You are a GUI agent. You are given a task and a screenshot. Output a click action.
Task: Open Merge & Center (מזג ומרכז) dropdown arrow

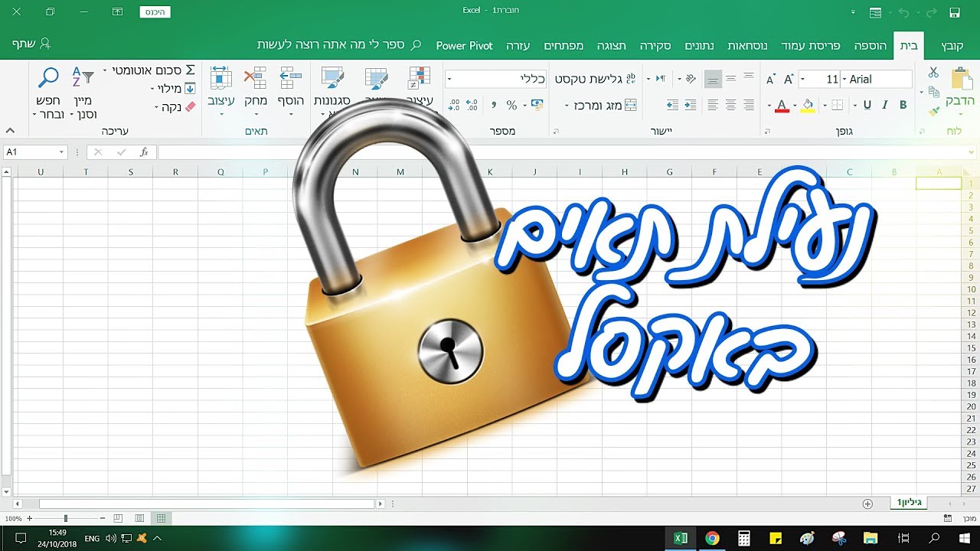tap(568, 105)
